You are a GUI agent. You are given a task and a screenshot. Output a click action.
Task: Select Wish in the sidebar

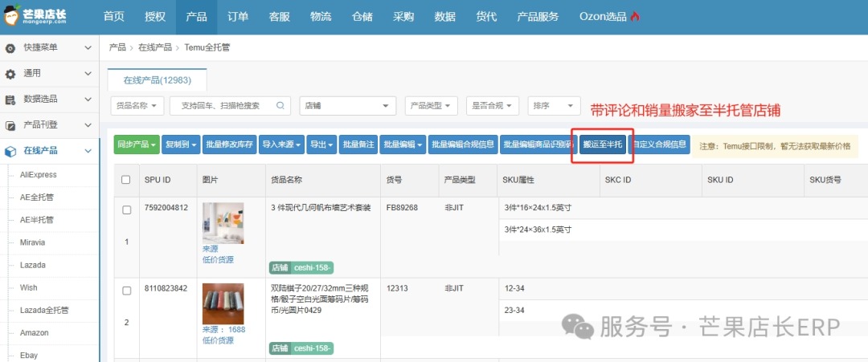pyautogui.click(x=28, y=287)
